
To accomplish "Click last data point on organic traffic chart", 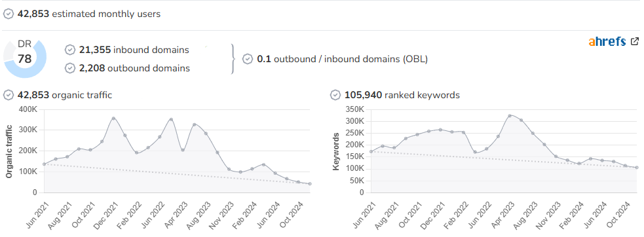I will [310, 183].
